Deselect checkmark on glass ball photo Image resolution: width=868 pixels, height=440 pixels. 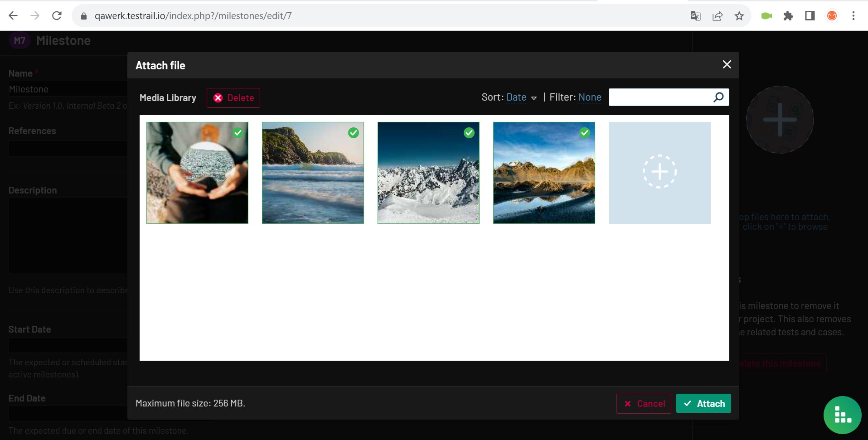[238, 133]
